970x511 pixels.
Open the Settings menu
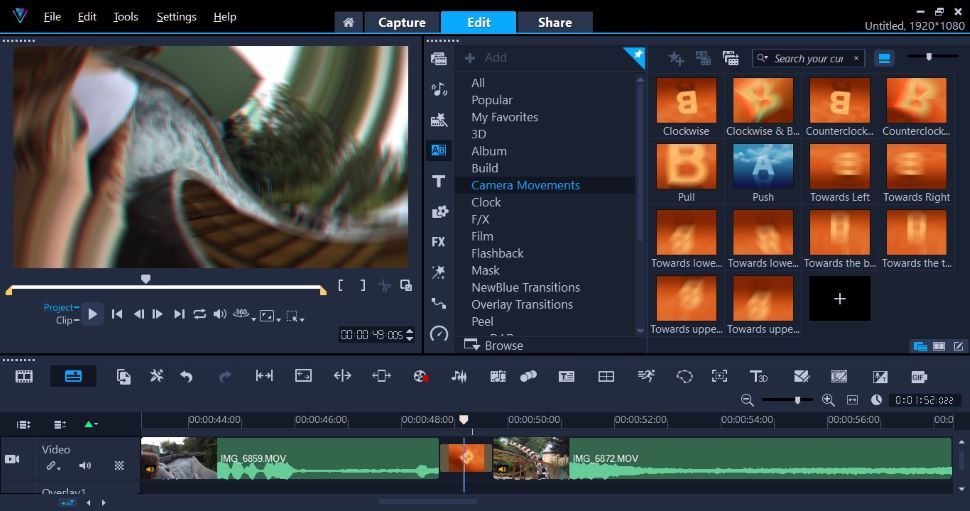click(x=176, y=17)
